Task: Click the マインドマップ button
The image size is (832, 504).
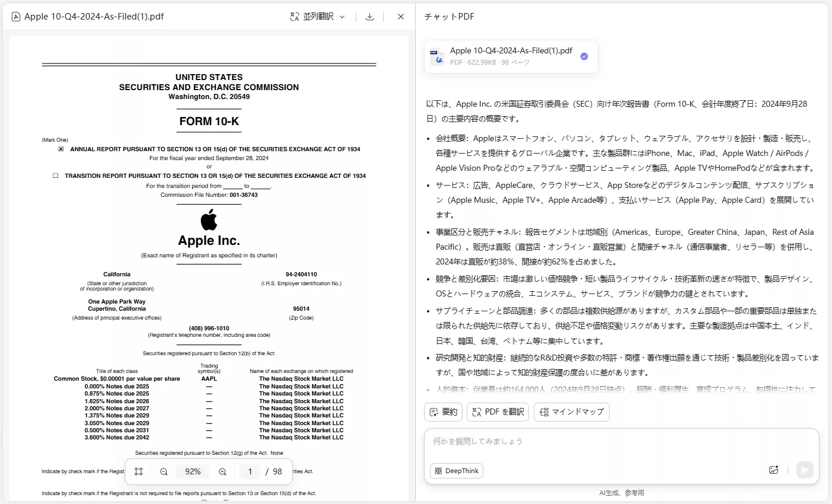Action: pos(572,412)
